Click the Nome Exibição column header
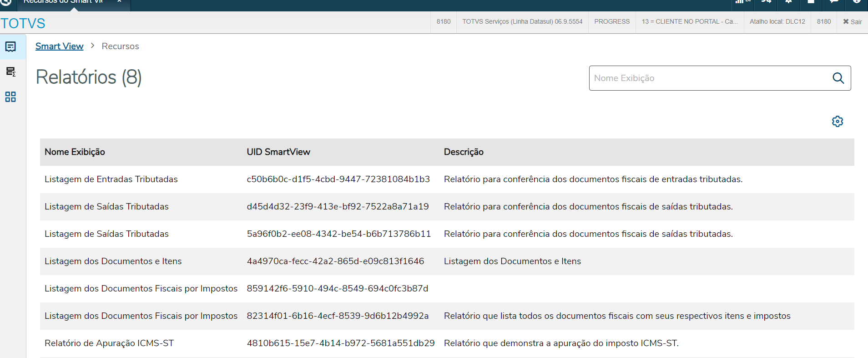The height and width of the screenshot is (358, 868). click(x=75, y=152)
